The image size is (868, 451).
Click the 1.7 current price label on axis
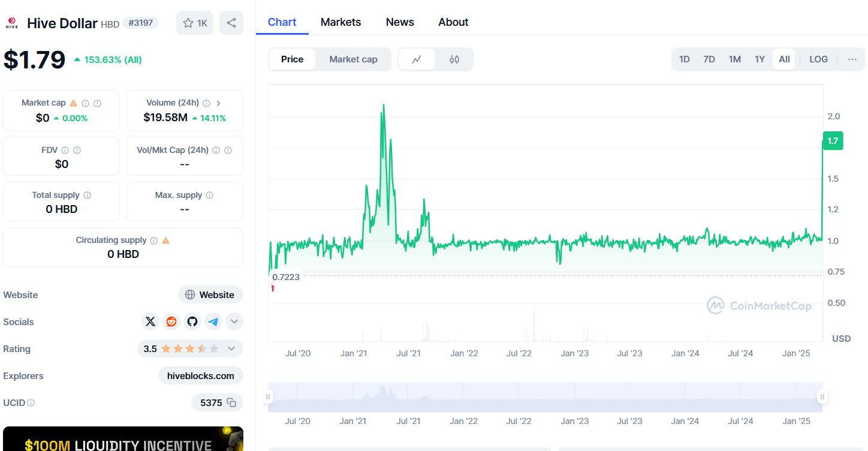point(833,141)
